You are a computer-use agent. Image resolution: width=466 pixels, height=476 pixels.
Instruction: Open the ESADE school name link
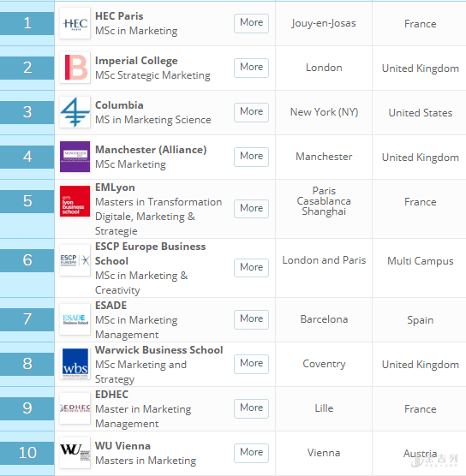pos(111,306)
